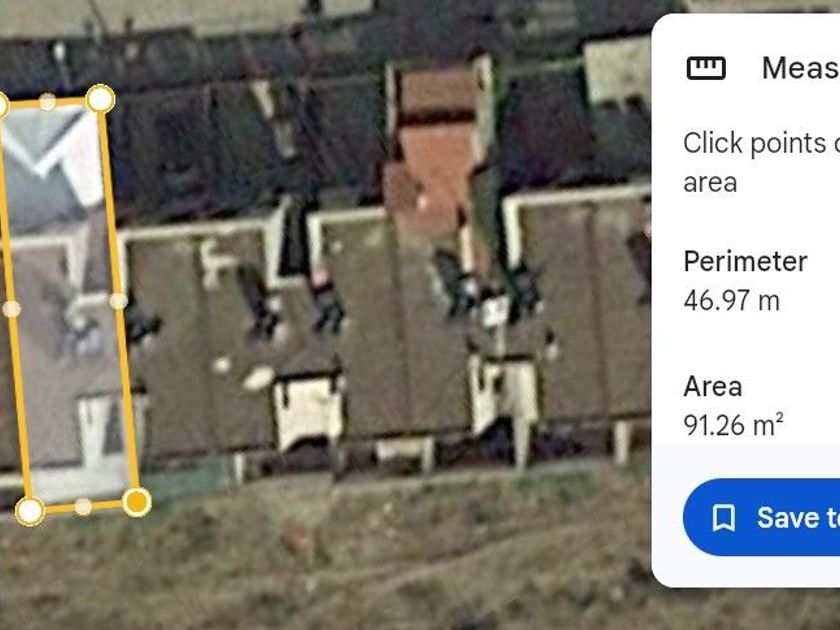Select the top-right white polygon vertex
Image resolution: width=840 pixels, height=630 pixels.
click(x=100, y=99)
